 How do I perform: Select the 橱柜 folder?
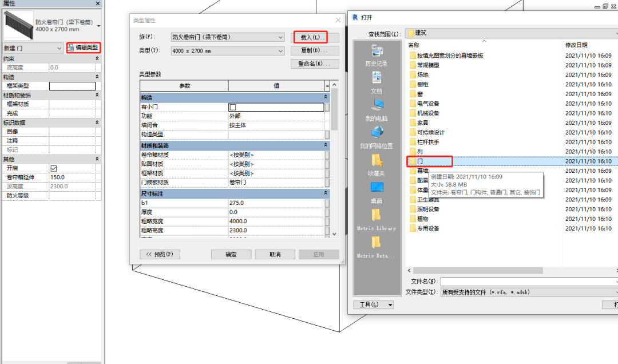tap(419, 84)
